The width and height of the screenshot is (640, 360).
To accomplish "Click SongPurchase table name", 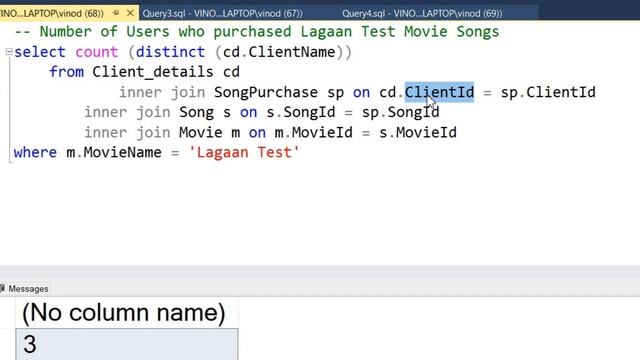I will [266, 92].
